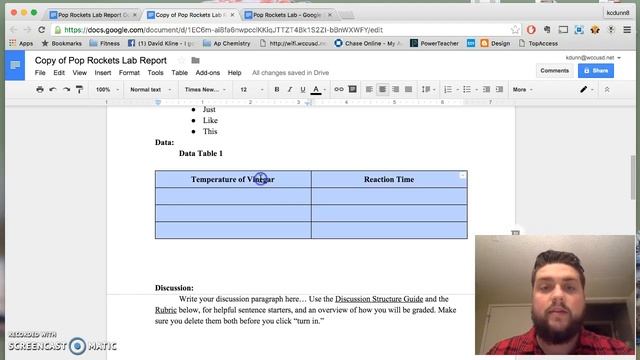Open the Chase Online bookmark
This screenshot has height=360, width=640.
click(x=368, y=43)
